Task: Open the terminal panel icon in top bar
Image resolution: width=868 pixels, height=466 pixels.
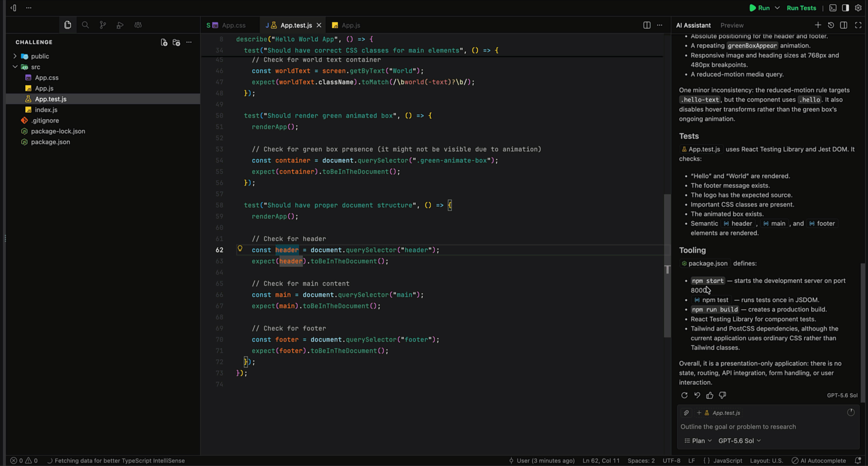Action: [x=833, y=8]
